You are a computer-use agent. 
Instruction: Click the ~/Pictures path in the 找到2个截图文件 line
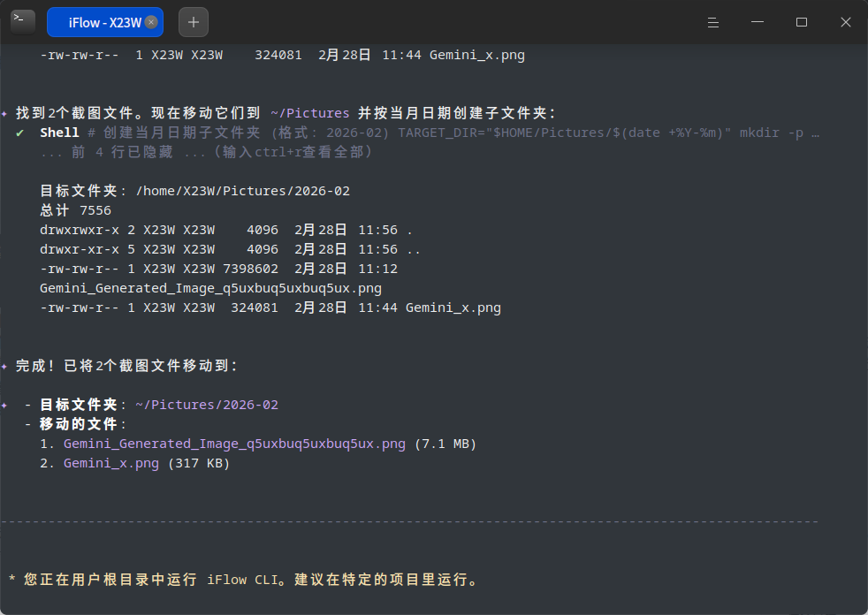click(x=310, y=113)
